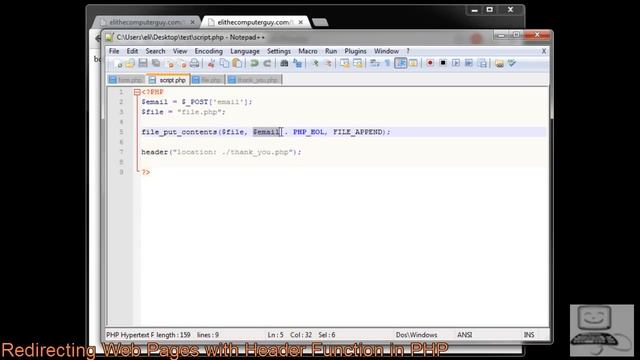The height and width of the screenshot is (360, 640).
Task: Open the Run menu
Action: coord(331,51)
